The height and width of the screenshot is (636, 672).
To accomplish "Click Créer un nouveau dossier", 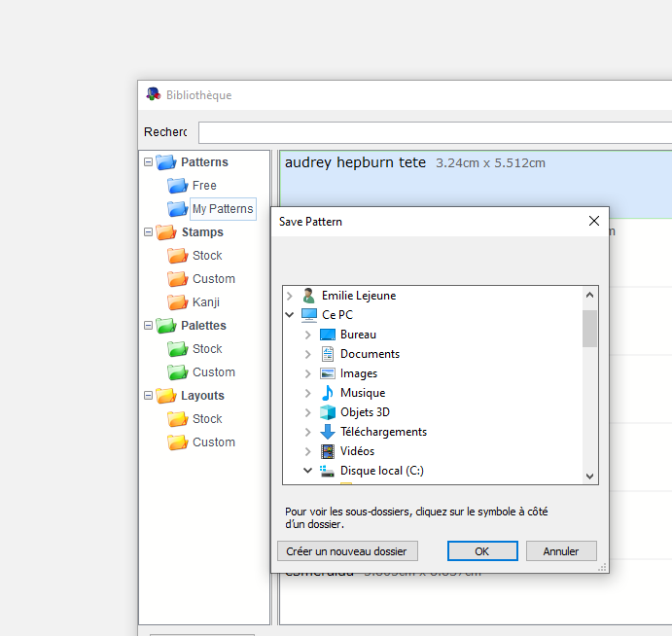I will [x=347, y=551].
